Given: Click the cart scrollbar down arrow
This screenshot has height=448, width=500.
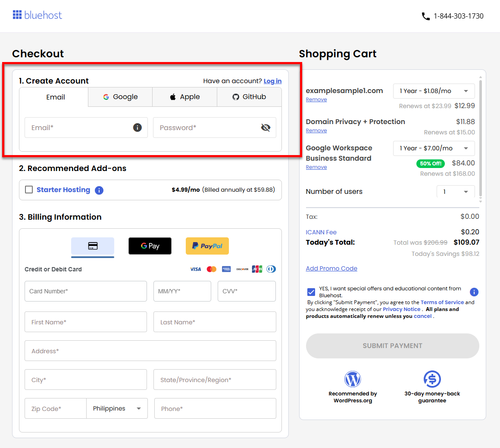Looking at the screenshot, I should tap(481, 201).
